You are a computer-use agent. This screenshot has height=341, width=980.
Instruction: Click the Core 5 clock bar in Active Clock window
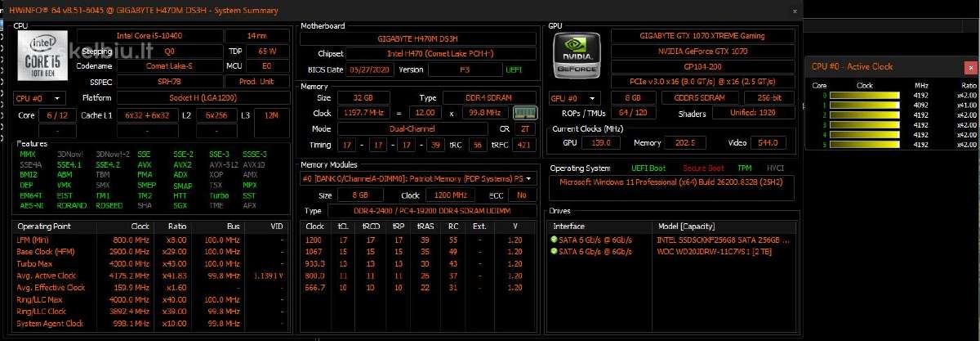pos(863,145)
